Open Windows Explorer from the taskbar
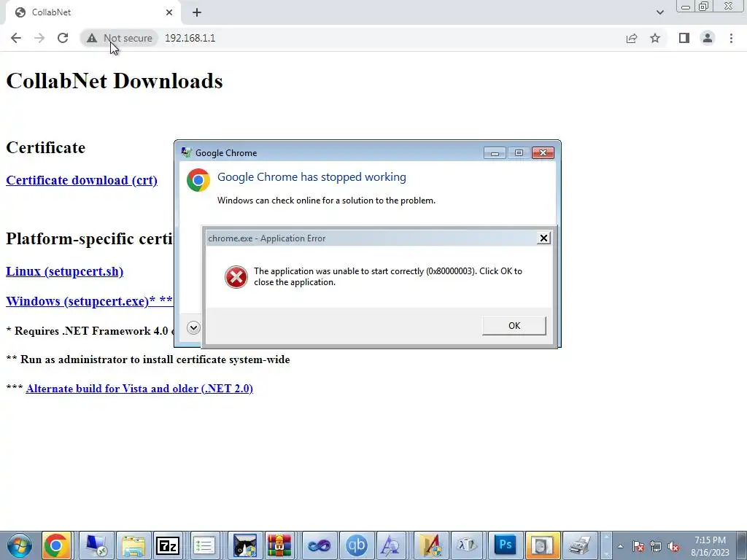Screen dimensions: 747x560 click(x=133, y=545)
